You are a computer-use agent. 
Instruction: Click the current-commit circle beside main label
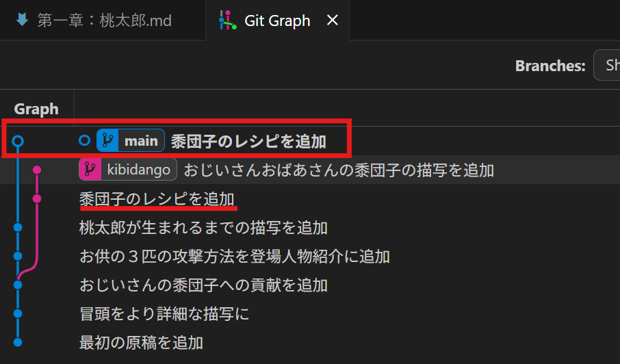click(84, 140)
